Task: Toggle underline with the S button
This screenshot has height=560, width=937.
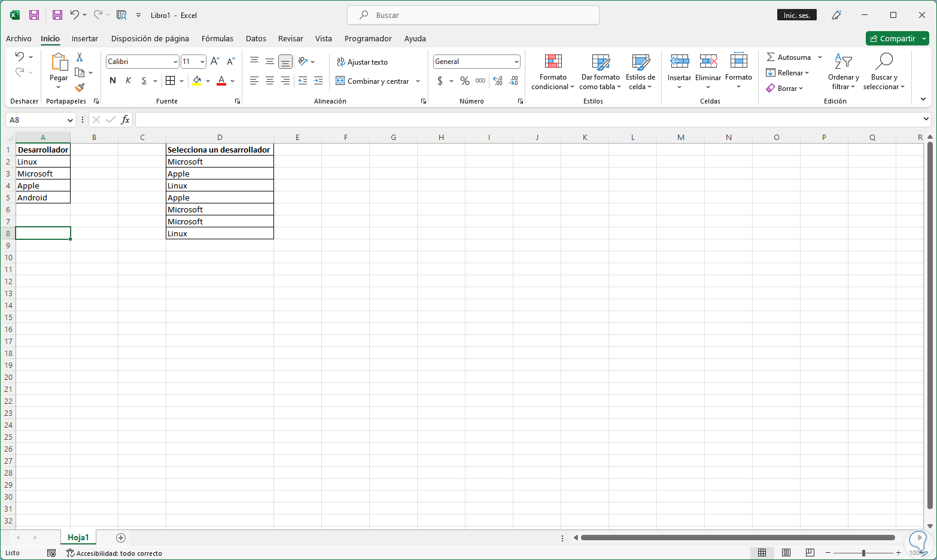Action: (x=144, y=81)
